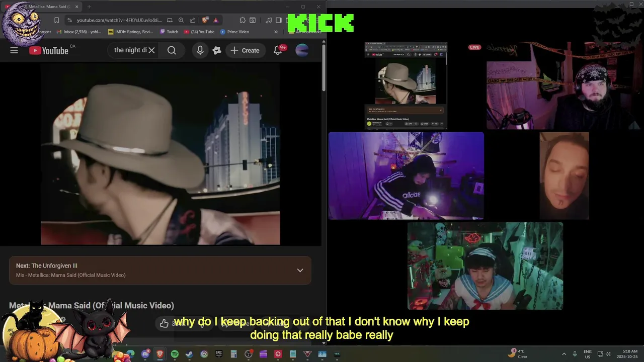Open the Prime Video bookmark
The width and height of the screenshot is (644, 362).
point(234,32)
